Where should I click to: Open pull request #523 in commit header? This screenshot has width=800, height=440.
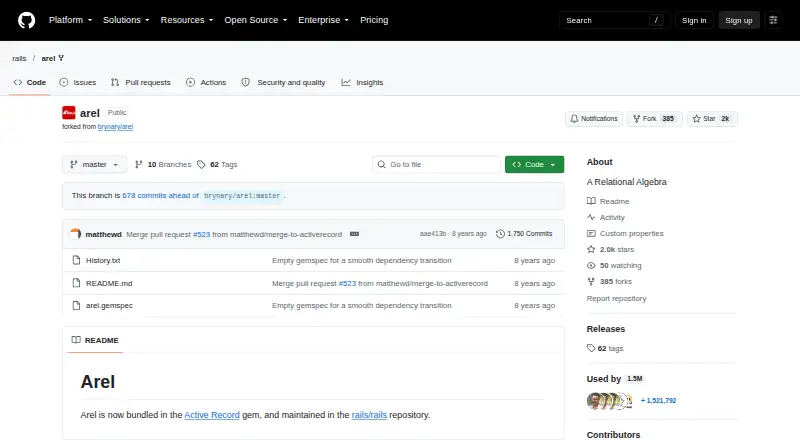(202, 234)
